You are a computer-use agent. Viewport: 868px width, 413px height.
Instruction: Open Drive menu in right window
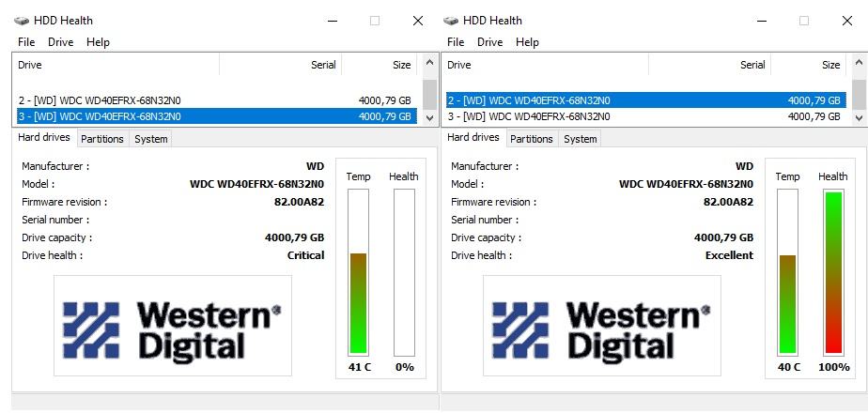point(490,42)
